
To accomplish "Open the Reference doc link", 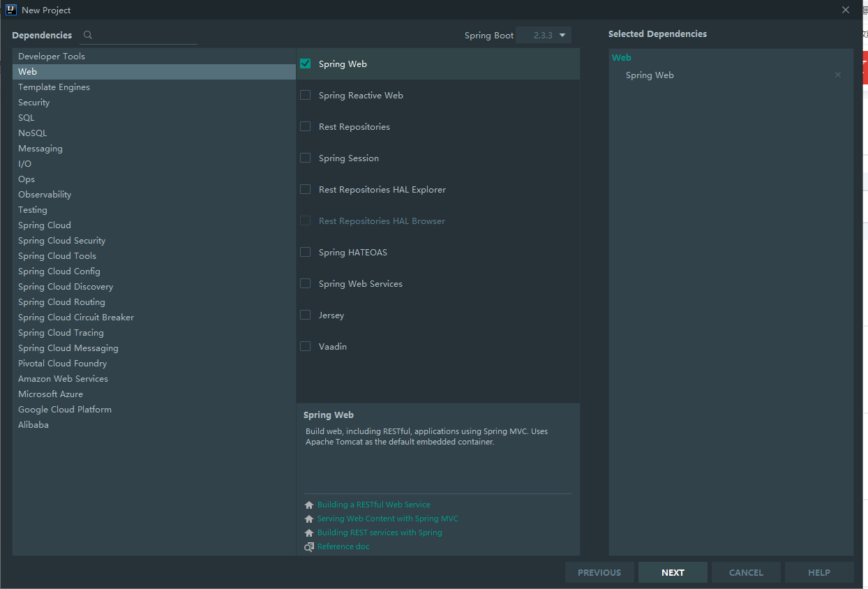I will click(x=343, y=546).
